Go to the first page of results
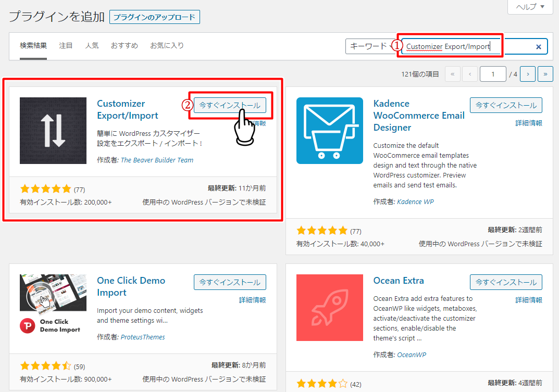This screenshot has height=392, width=559. (453, 74)
